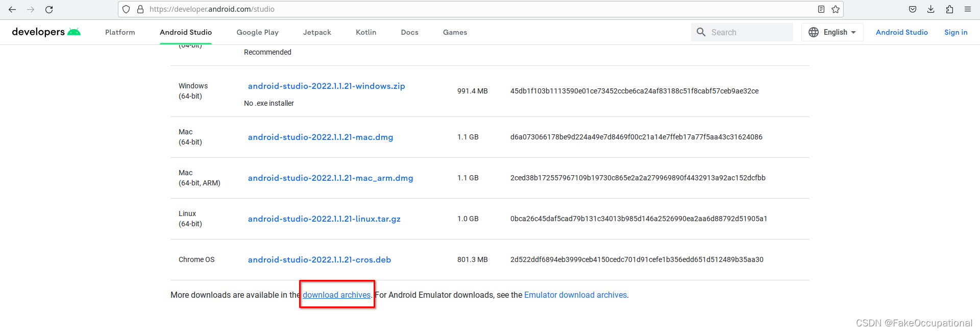Open the Platform tab
The width and height of the screenshot is (980, 333).
pos(120,32)
